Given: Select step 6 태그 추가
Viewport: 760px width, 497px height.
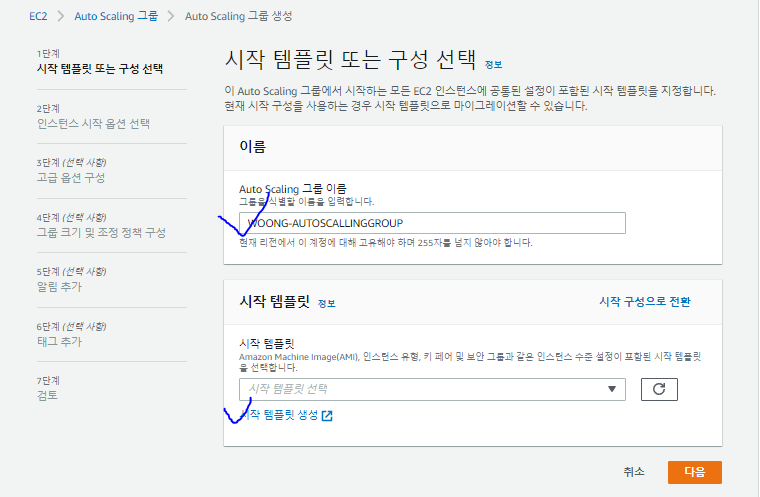Looking at the screenshot, I should [x=59, y=341].
